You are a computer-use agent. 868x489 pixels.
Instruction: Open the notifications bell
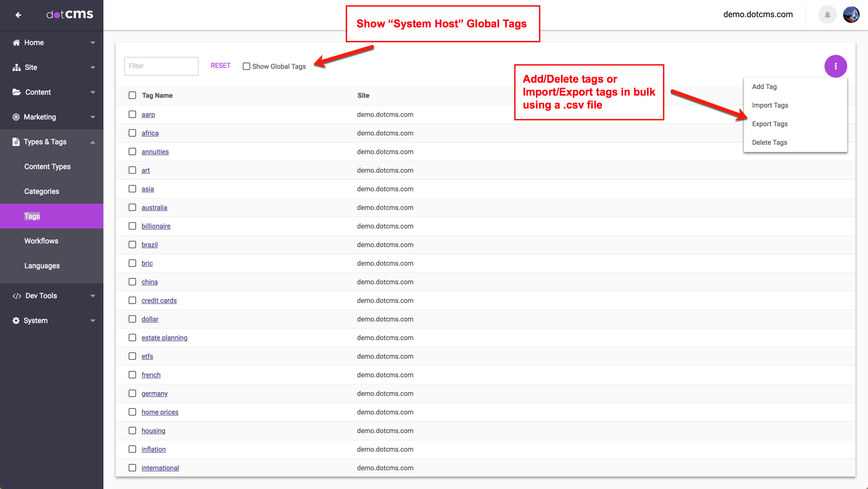(x=827, y=15)
